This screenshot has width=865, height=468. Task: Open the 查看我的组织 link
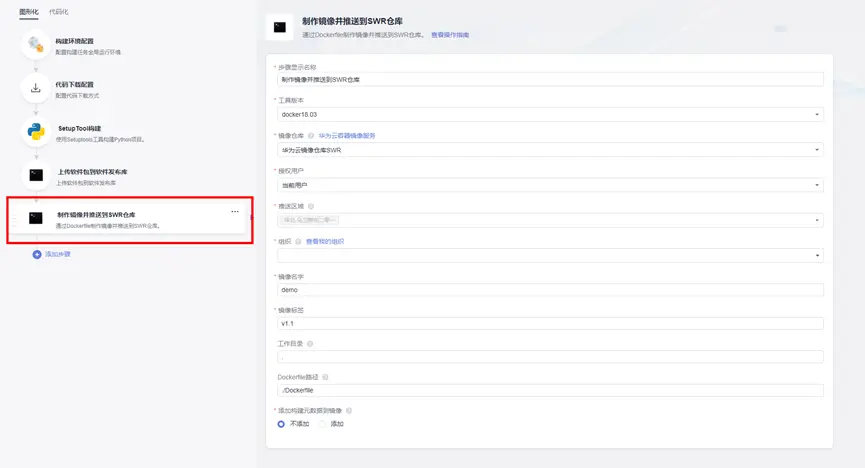tap(325, 242)
